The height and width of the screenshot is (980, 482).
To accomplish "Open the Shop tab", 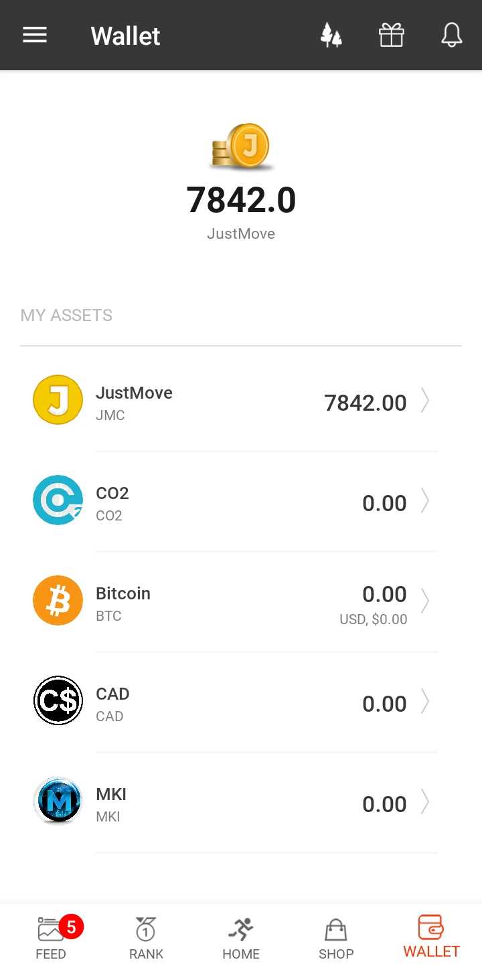I will 336,938.
